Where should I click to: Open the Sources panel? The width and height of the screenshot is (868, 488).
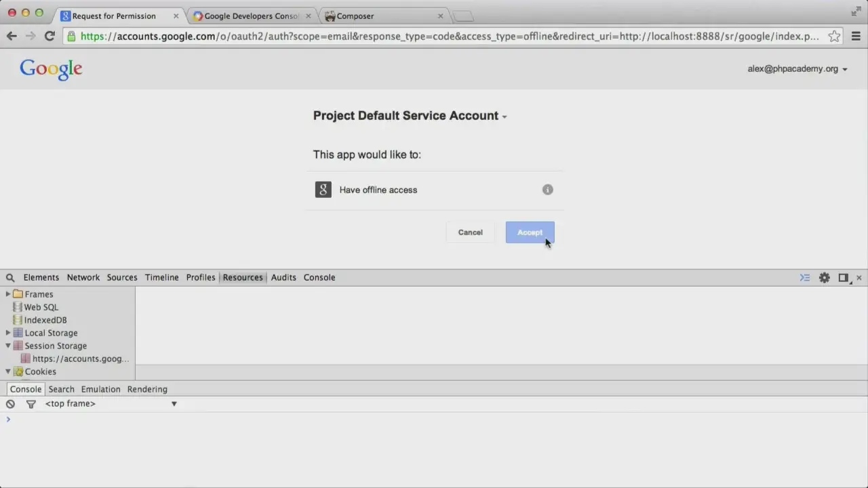(x=122, y=277)
